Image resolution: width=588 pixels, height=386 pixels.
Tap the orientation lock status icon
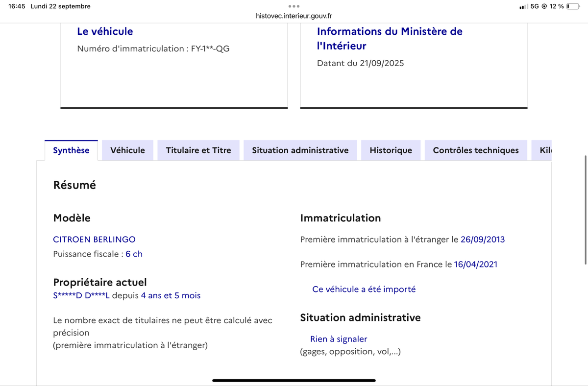pyautogui.click(x=544, y=6)
